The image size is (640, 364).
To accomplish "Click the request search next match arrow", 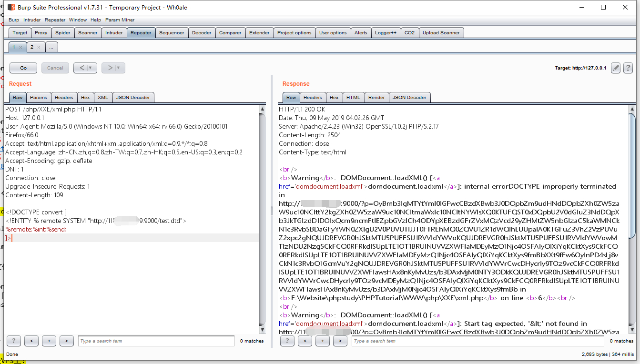I will click(67, 341).
